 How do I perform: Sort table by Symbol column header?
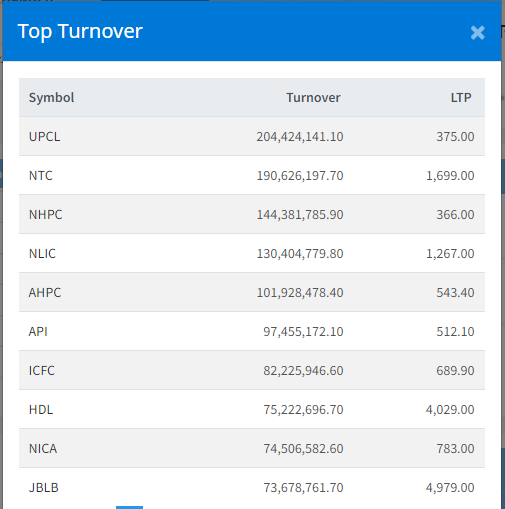(51, 98)
